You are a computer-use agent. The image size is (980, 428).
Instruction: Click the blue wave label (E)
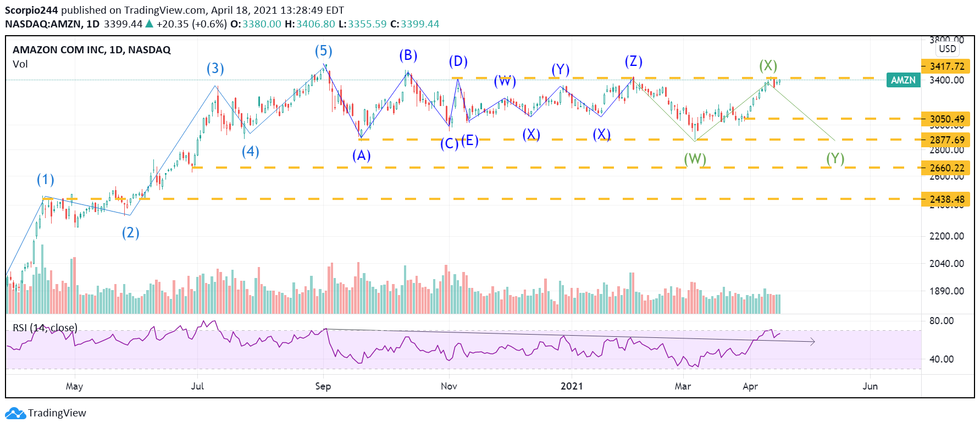point(470,141)
